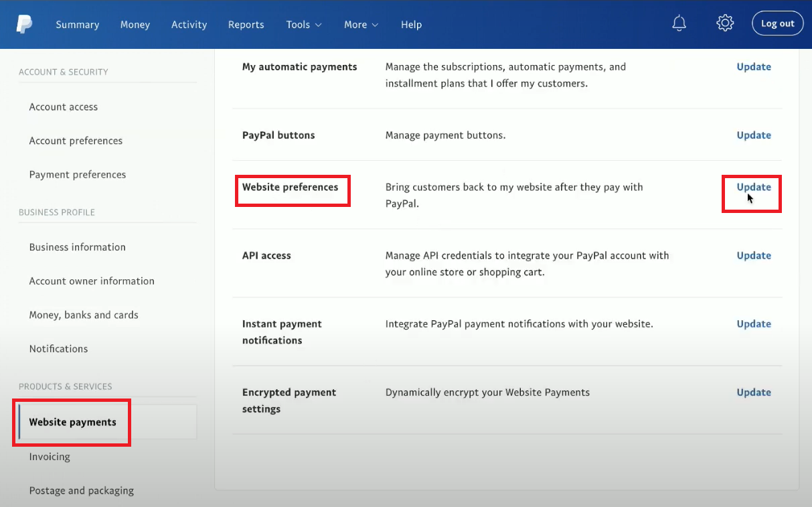
Task: Open Invoicing in sidebar
Action: [50, 457]
